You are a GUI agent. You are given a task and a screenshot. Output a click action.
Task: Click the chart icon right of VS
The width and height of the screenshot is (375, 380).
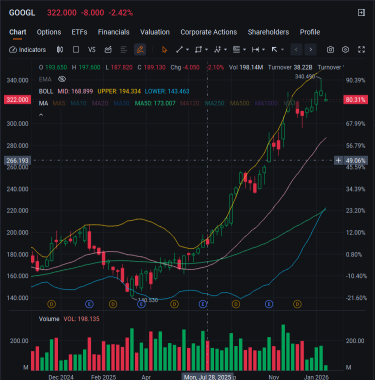pos(108,50)
